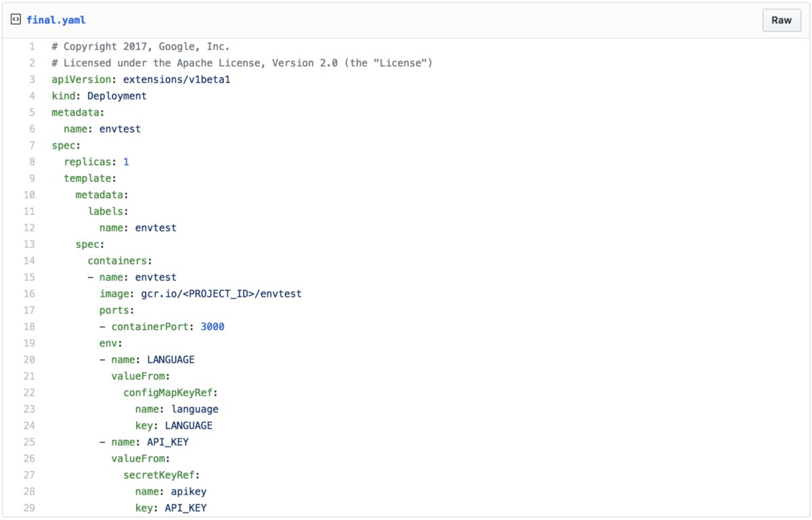This screenshot has height=520, width=812.
Task: Click the Deployment kind value
Action: point(117,96)
